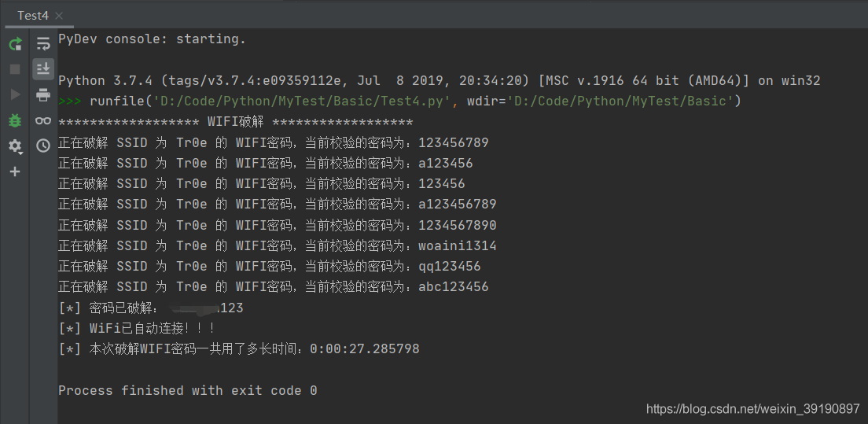Click the stop console square icon
Image resolution: width=868 pixels, height=424 pixels.
(15, 69)
